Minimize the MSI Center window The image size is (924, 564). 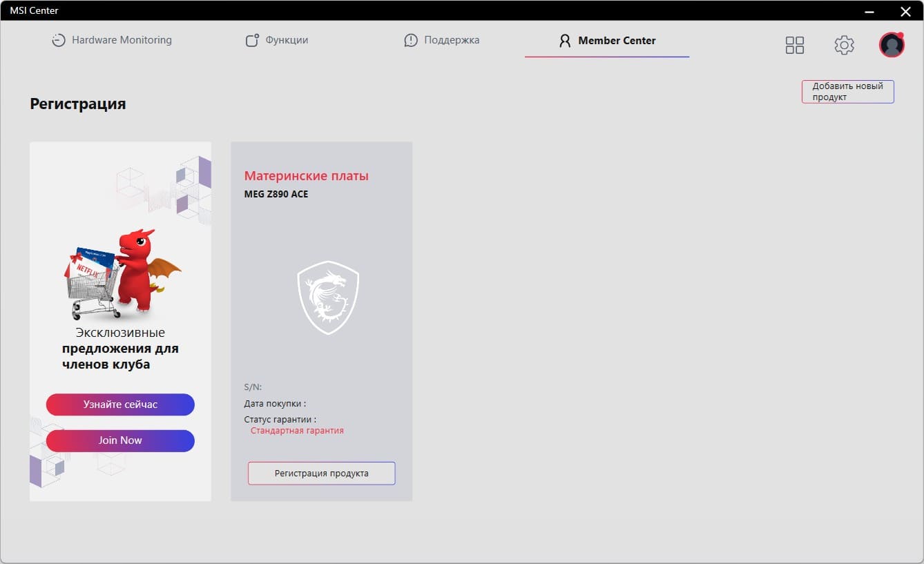pos(868,11)
